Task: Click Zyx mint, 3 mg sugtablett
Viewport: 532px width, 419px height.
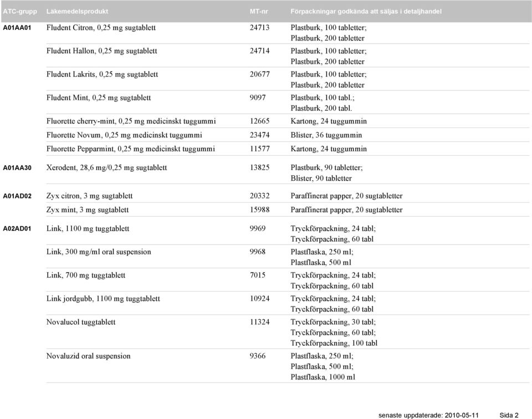Action: (88, 210)
